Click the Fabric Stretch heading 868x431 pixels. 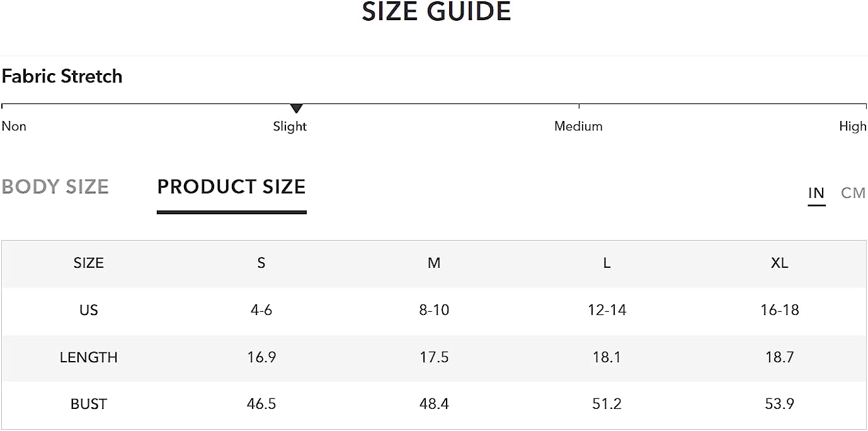click(62, 76)
